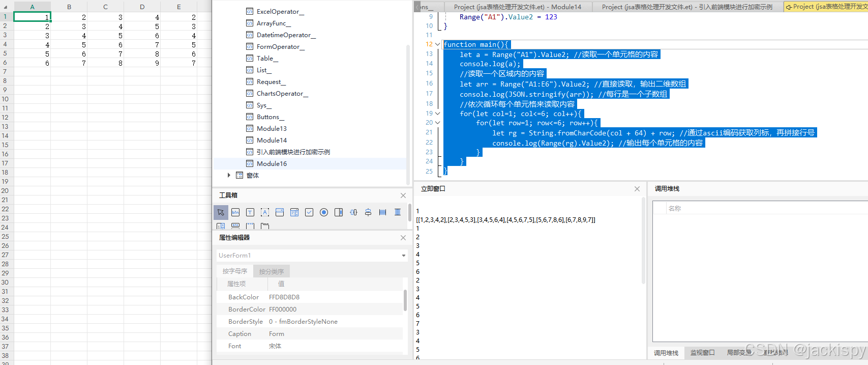
Task: Pick the command button control in toolbox
Action: coord(235,212)
